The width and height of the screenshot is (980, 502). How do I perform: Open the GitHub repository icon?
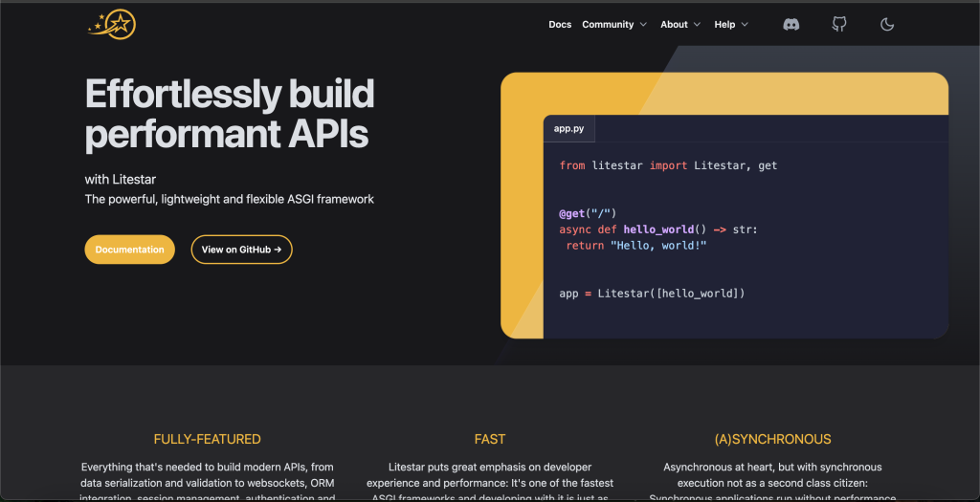839,25
